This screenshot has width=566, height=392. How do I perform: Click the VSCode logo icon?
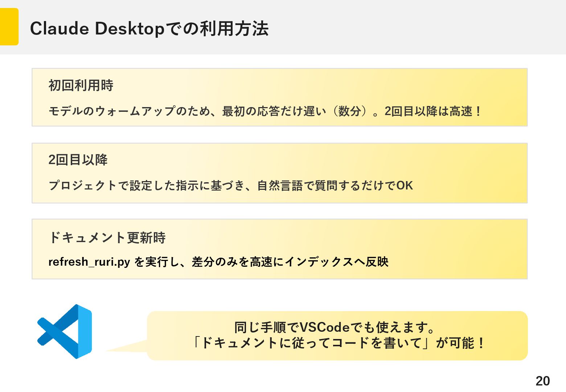click(x=65, y=331)
